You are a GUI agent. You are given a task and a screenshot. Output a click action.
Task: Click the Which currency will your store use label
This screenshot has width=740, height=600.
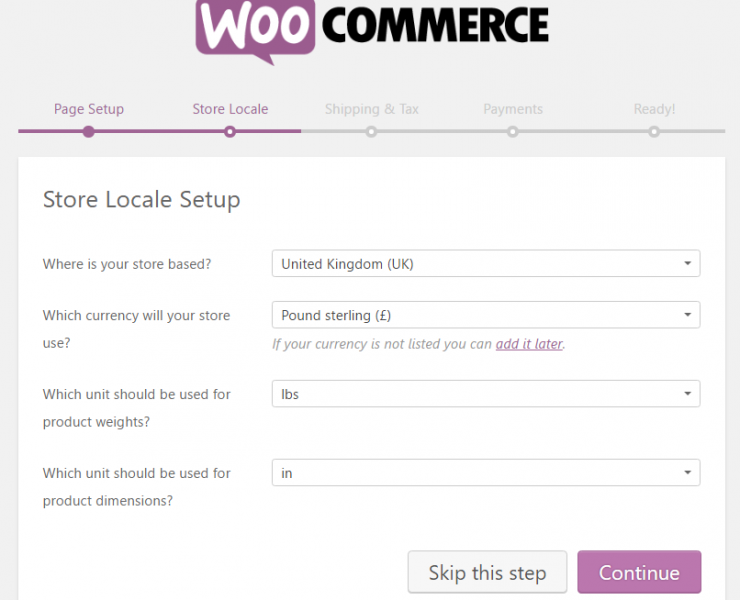click(x=136, y=329)
